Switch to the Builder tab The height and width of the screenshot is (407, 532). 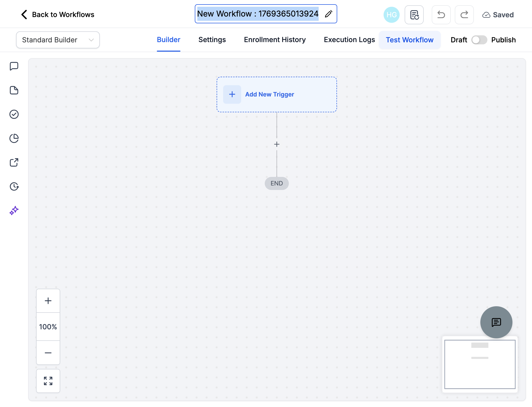168,40
